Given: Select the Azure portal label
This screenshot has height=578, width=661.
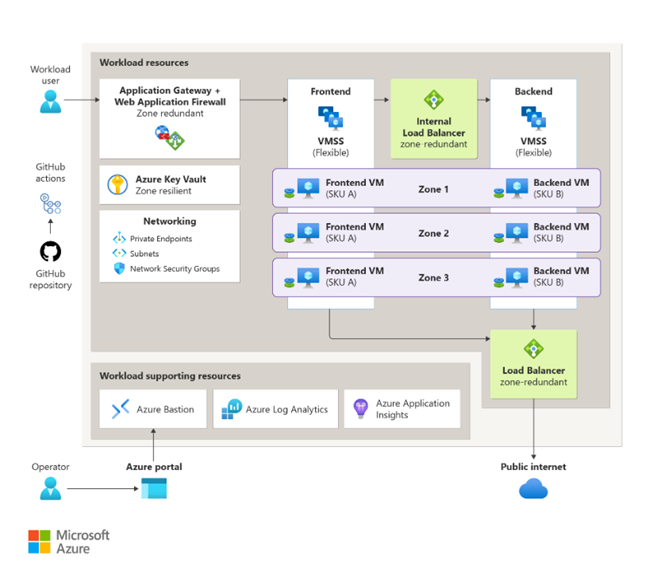Looking at the screenshot, I should [x=154, y=467].
